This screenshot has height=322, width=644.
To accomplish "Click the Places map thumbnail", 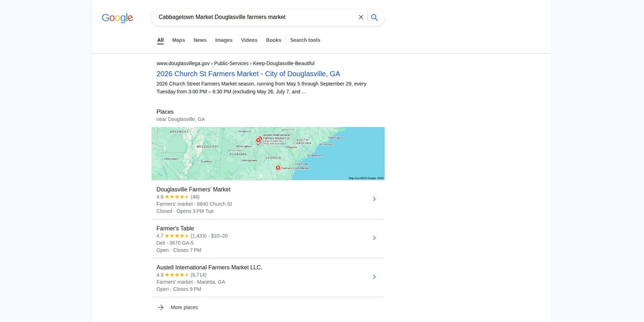I will (x=268, y=153).
